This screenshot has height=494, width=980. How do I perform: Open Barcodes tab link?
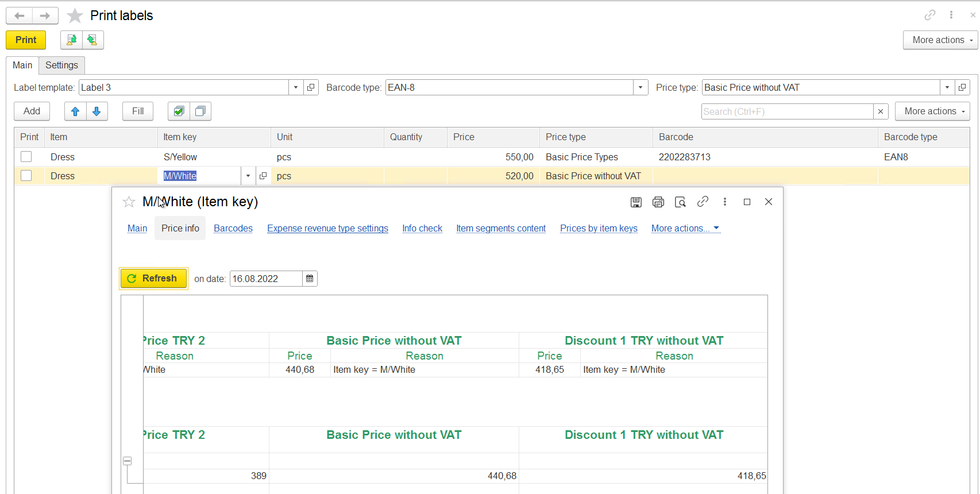[x=233, y=228]
